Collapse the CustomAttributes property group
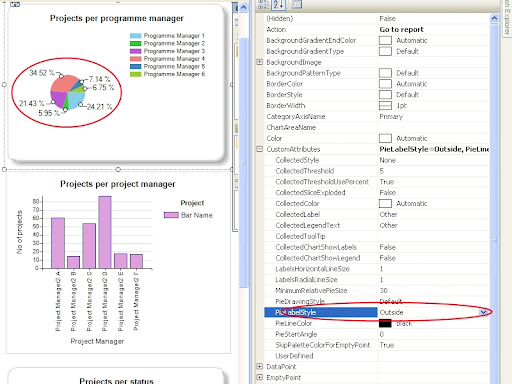 pyautogui.click(x=260, y=149)
